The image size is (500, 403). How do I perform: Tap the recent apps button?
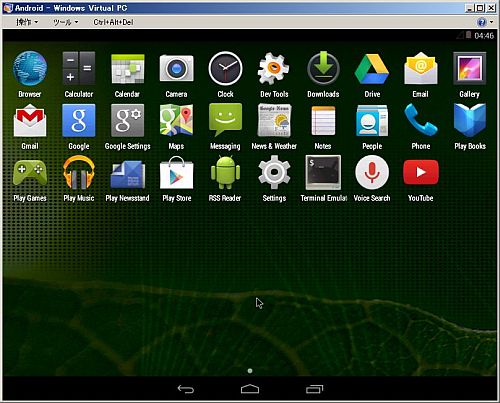[x=314, y=389]
